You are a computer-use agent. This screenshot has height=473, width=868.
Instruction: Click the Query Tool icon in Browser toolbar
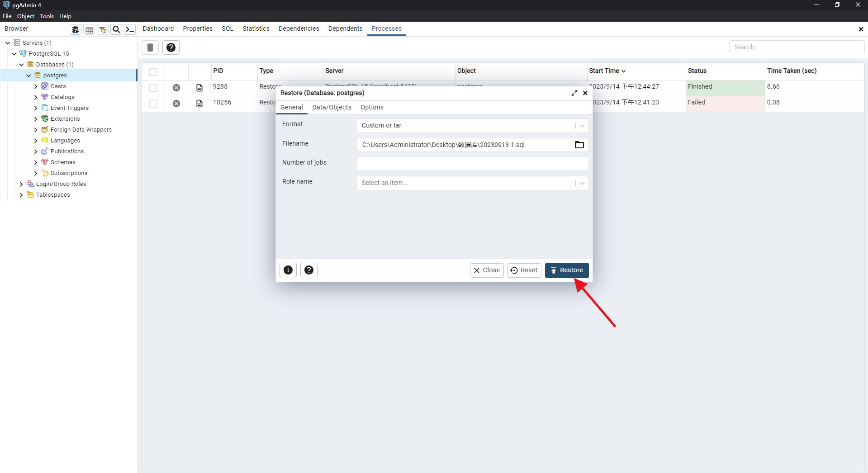pyautogui.click(x=76, y=30)
